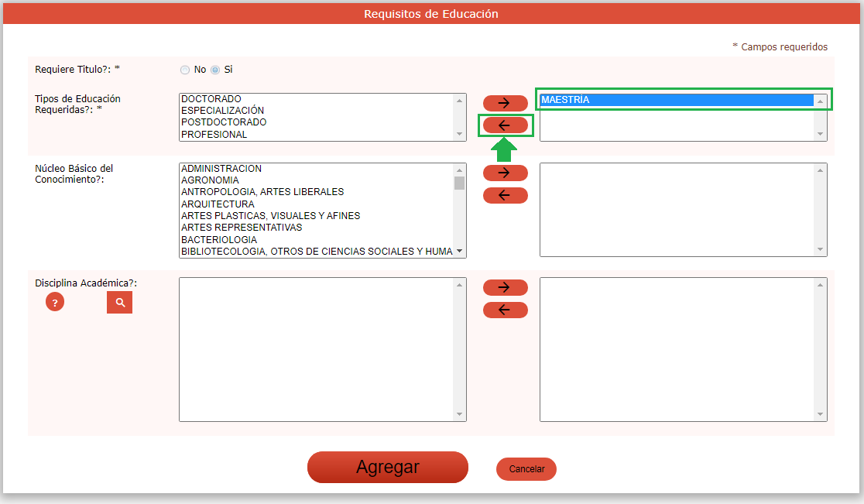Add selected Núcleo Básico with right arrow
The width and height of the screenshot is (864, 504).
pos(505,173)
